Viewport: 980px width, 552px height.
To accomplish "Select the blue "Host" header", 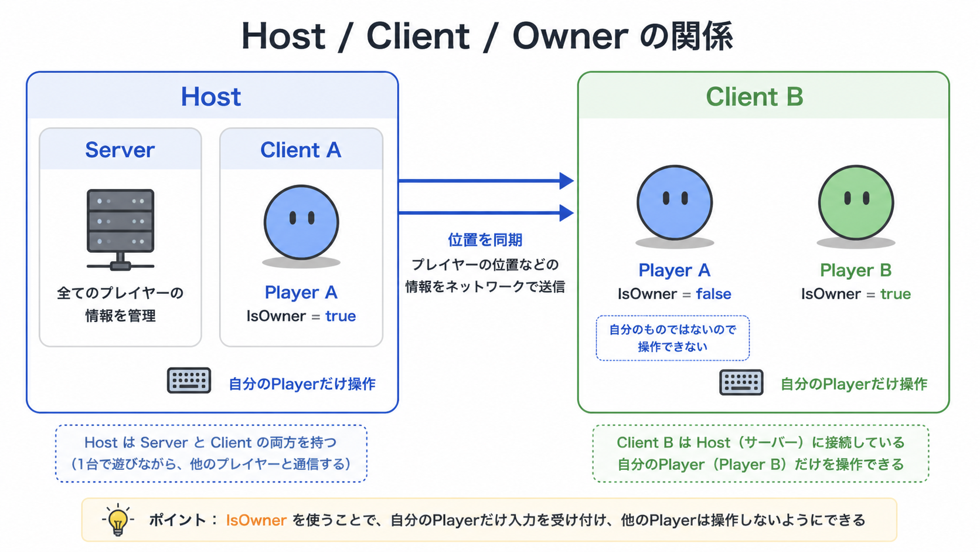I will point(211,97).
